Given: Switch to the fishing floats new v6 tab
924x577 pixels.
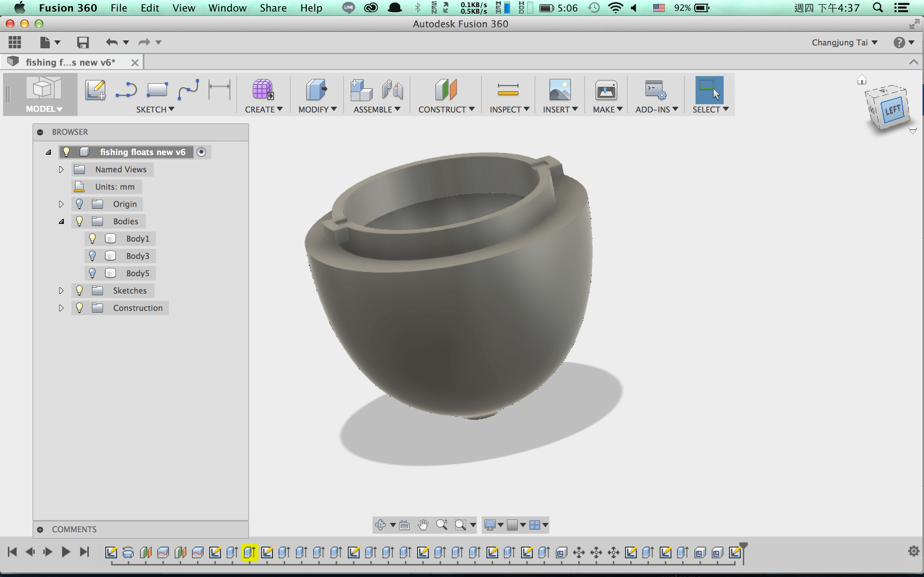Looking at the screenshot, I should click(70, 62).
